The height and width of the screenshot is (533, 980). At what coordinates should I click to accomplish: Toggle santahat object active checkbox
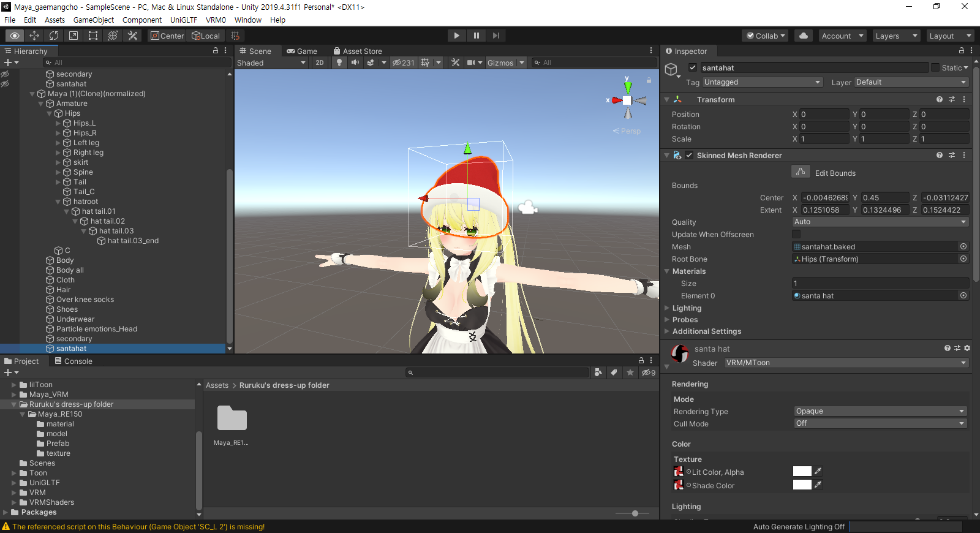(x=693, y=67)
